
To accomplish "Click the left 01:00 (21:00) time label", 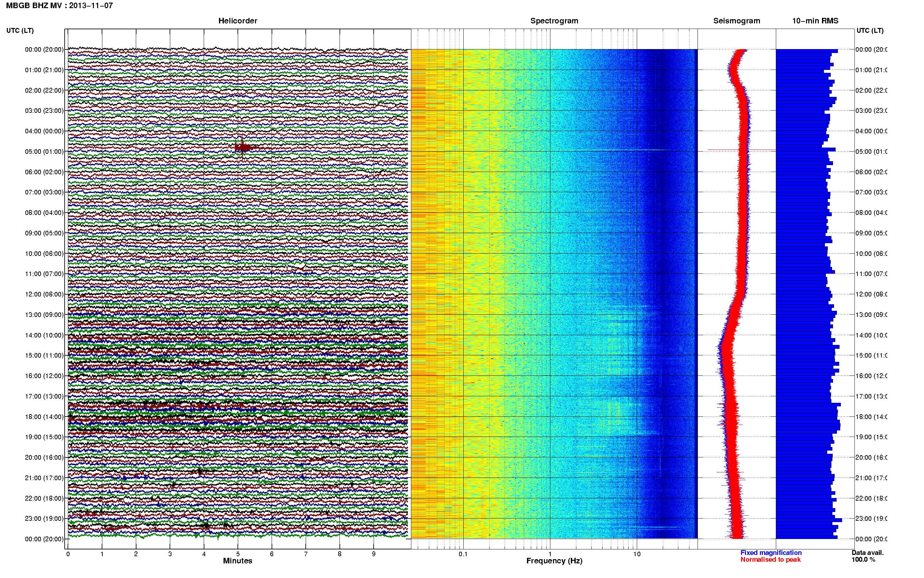I will 44,70.
